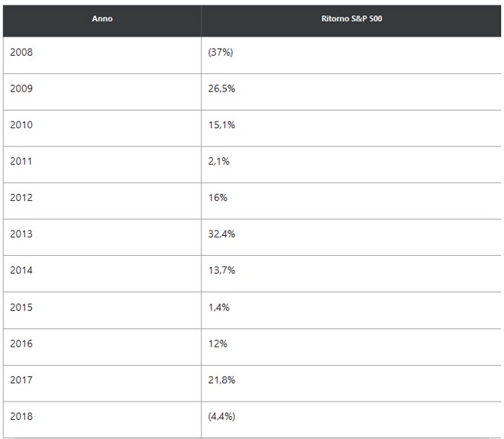
Task: Select the 15,1% return cell
Action: [x=221, y=124]
